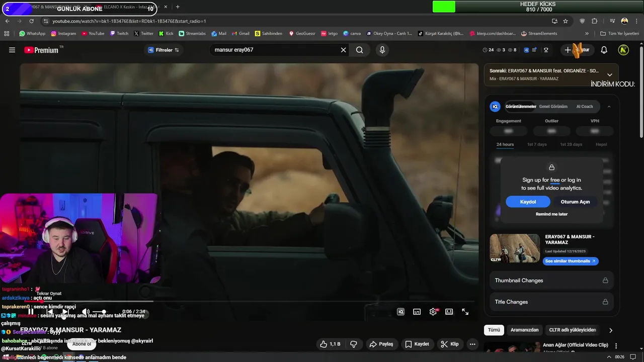The width and height of the screenshot is (644, 362).
Task: Clear the search text with the X
Action: 344,50
